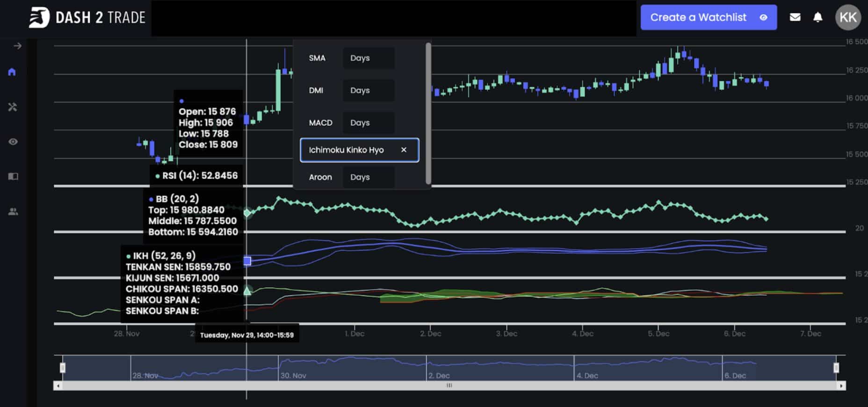The width and height of the screenshot is (868, 407).
Task: Expand the sidebar with the arrow icon
Action: coord(18,46)
